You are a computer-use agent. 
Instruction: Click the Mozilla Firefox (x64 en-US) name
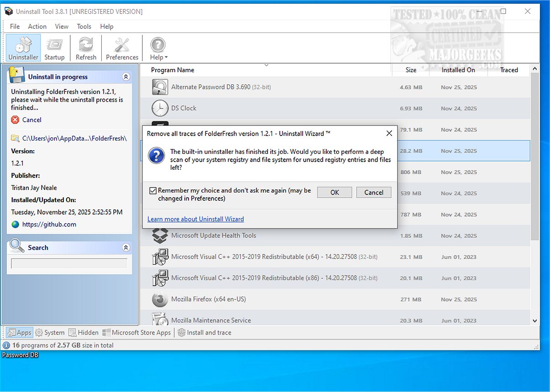tap(209, 299)
